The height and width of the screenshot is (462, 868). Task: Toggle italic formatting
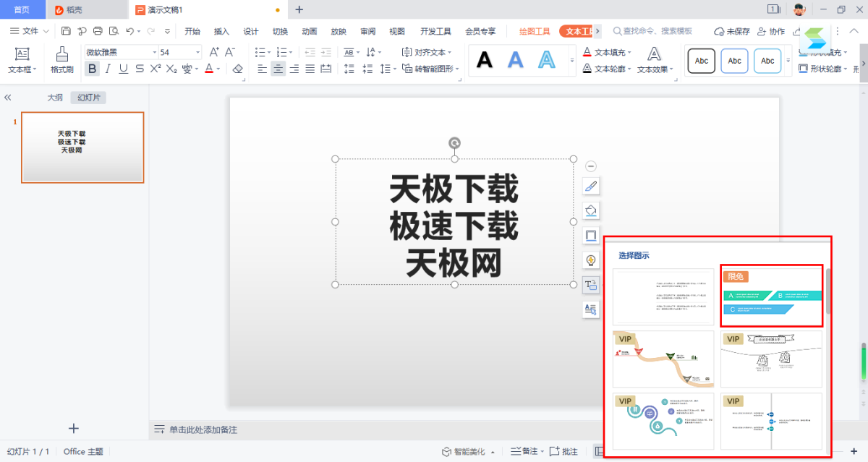coord(108,69)
